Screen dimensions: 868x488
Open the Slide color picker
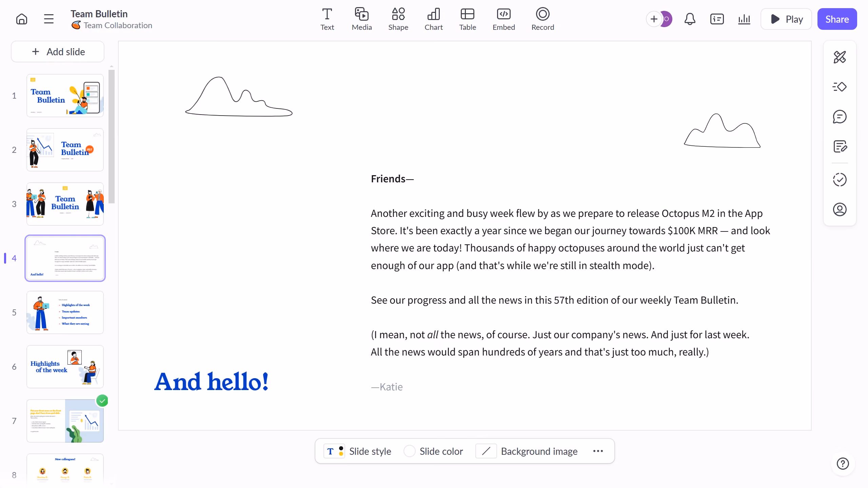tap(433, 451)
